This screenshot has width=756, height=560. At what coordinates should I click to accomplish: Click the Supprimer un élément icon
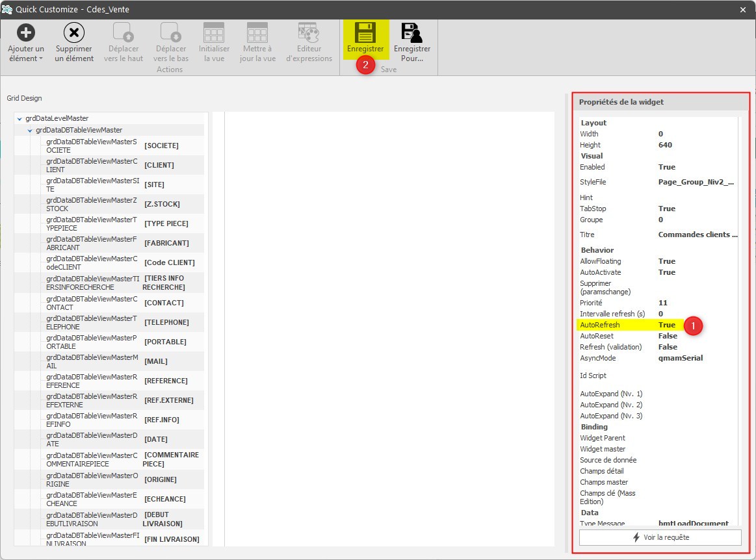click(74, 32)
